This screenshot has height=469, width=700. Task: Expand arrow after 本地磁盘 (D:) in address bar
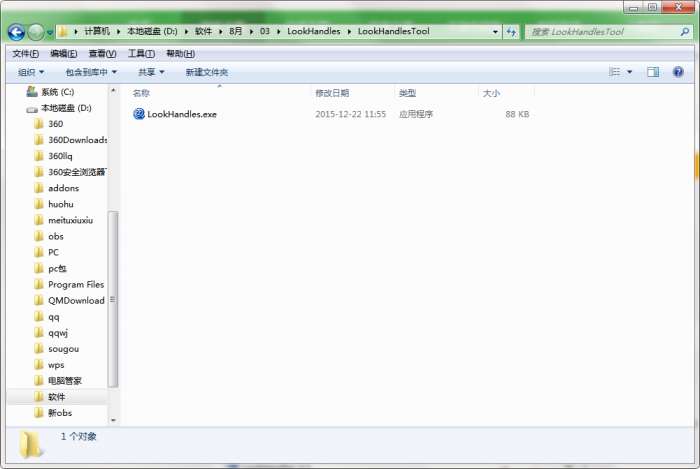(x=186, y=32)
